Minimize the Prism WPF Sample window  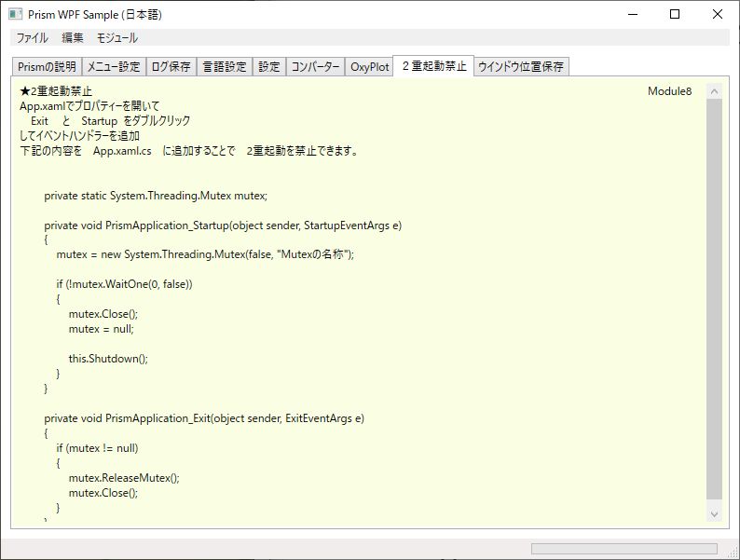[x=633, y=14]
